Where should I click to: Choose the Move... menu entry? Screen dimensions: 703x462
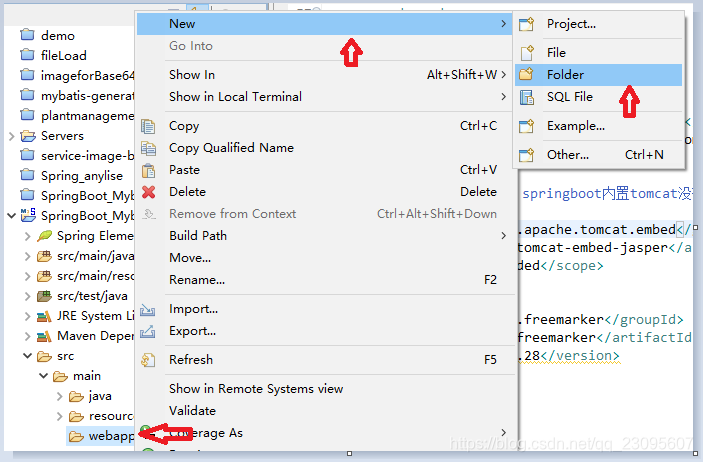tap(325, 258)
